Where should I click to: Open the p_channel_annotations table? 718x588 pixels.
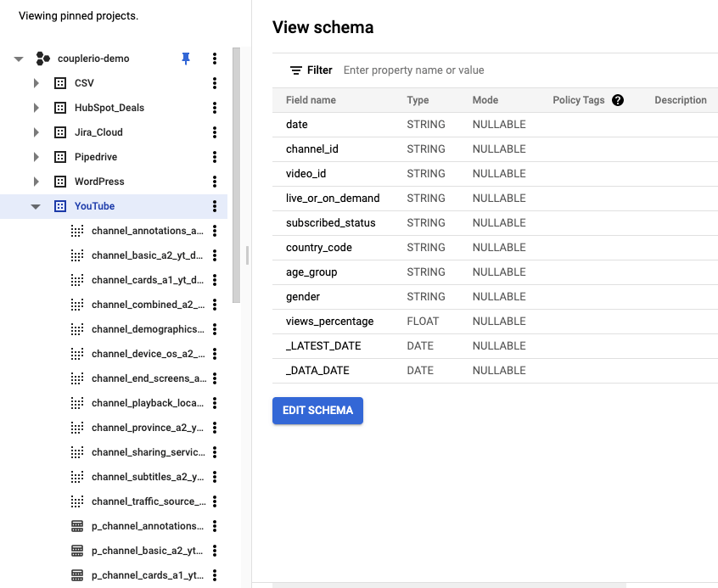click(148, 526)
